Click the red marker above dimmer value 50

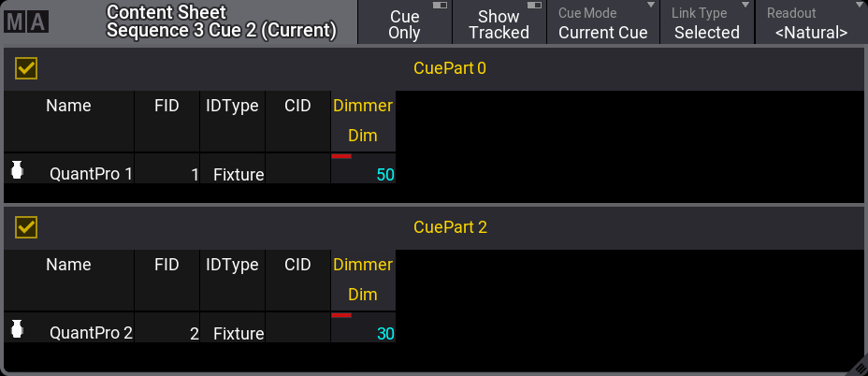click(341, 157)
